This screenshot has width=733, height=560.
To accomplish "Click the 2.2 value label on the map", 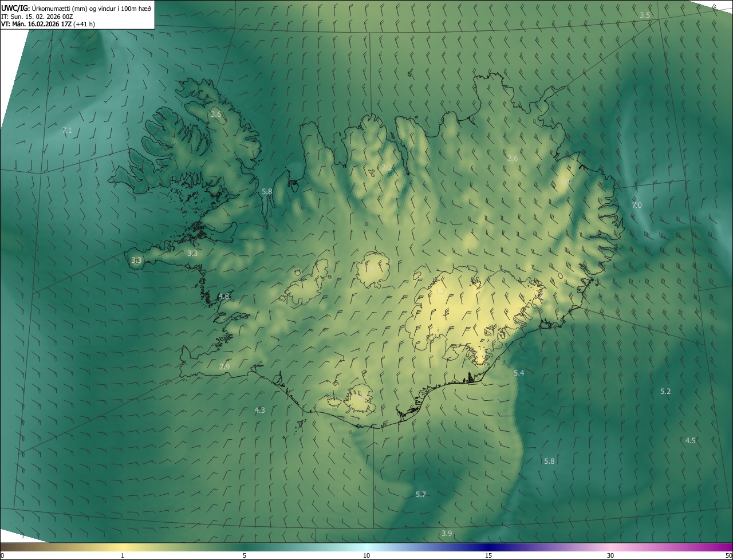I will click(387, 168).
